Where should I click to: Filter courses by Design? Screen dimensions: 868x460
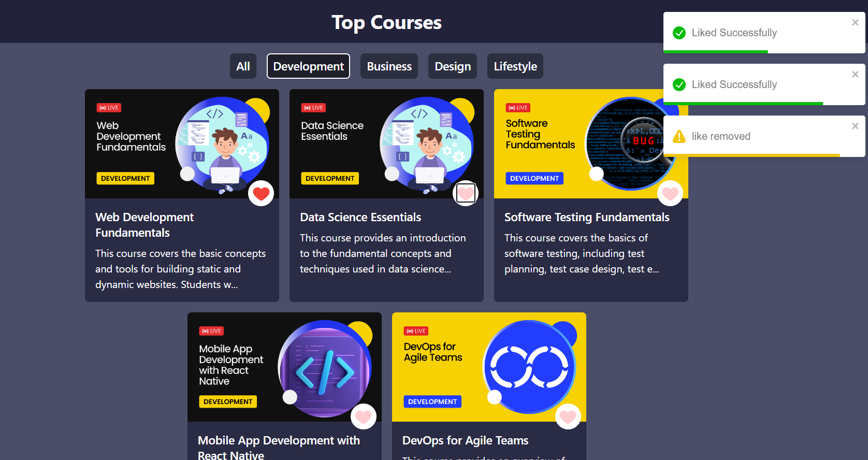(453, 66)
